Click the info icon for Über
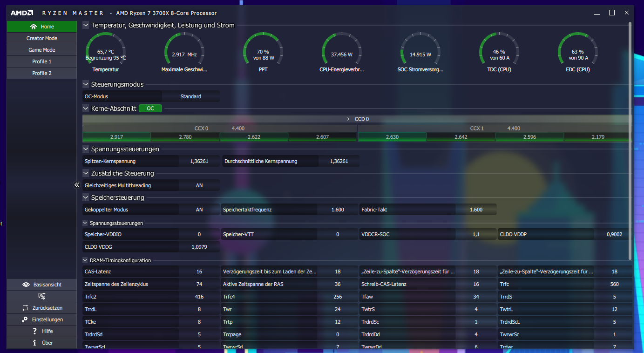Viewport: 644px width, 353px height. (34, 343)
